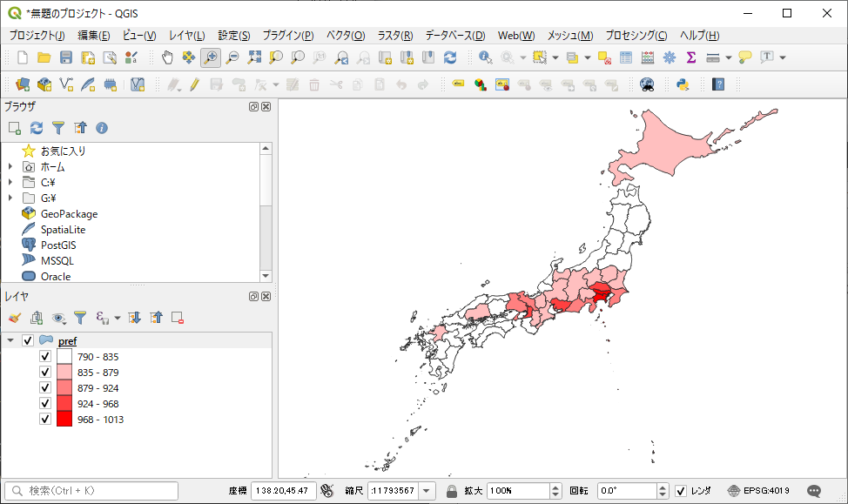848x504 pixels.
Task: Toggle visibility of the pref layer
Action: click(28, 340)
